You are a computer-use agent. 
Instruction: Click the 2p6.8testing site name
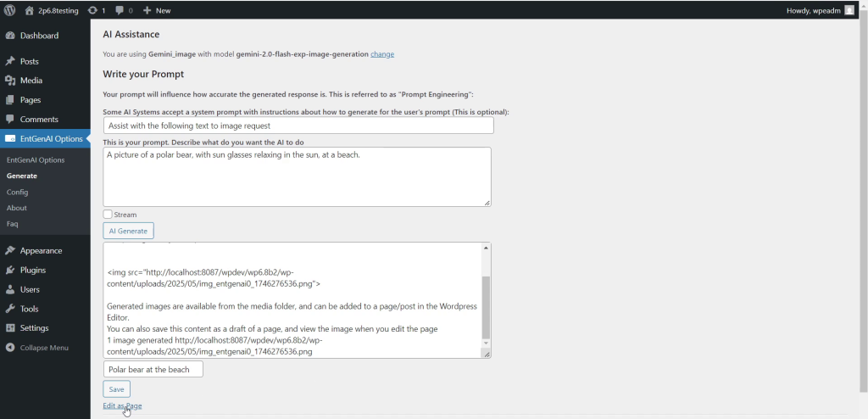tap(58, 10)
